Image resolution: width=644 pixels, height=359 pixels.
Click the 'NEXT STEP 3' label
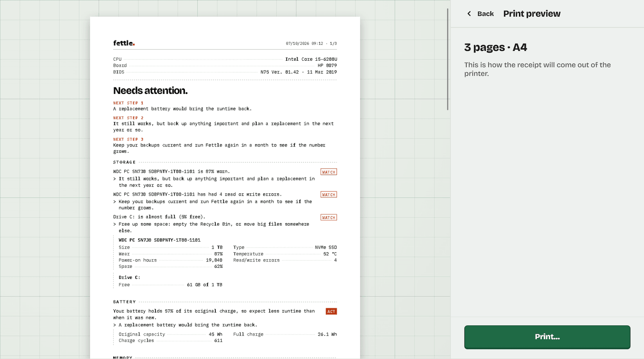[x=128, y=139]
